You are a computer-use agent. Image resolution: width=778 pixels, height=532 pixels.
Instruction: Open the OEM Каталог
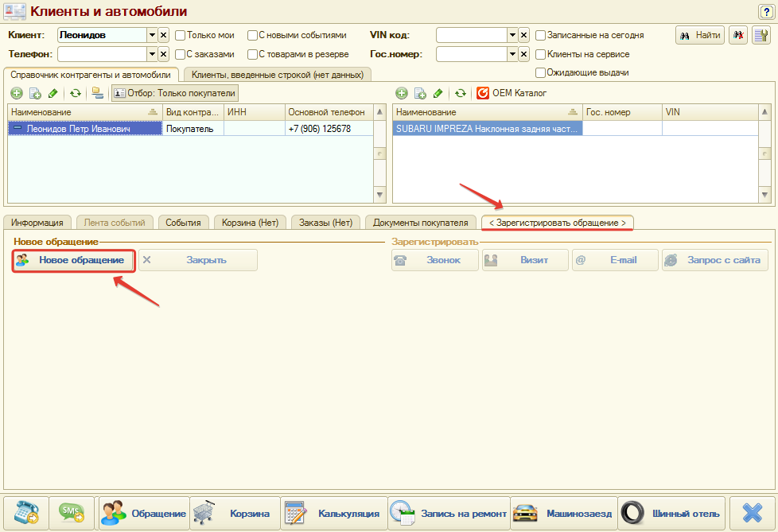(512, 93)
